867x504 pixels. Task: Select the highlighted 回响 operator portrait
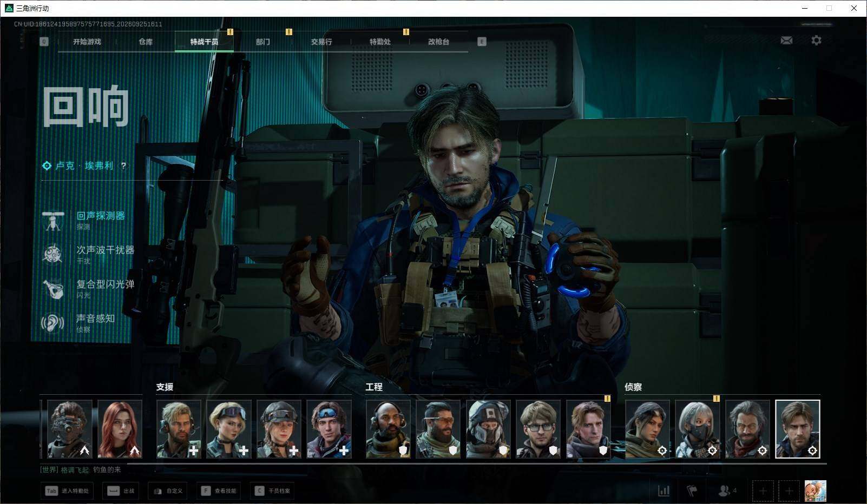click(798, 429)
